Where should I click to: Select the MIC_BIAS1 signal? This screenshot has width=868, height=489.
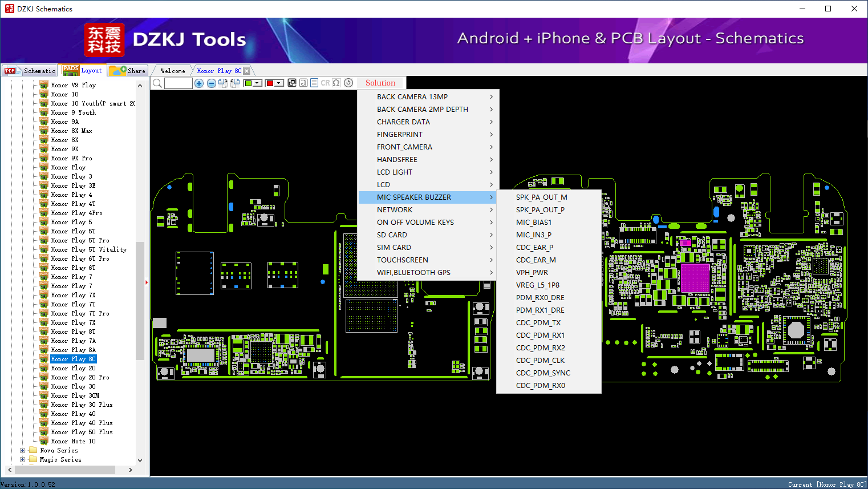click(549, 222)
